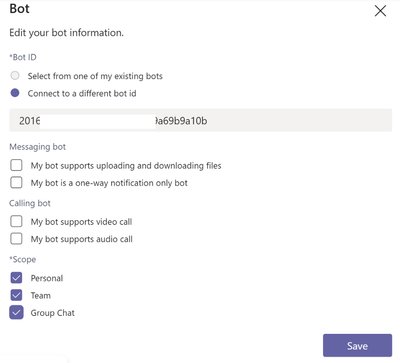The image size is (400, 363).
Task: Check the one-way notification only bot box
Action: click(16, 182)
